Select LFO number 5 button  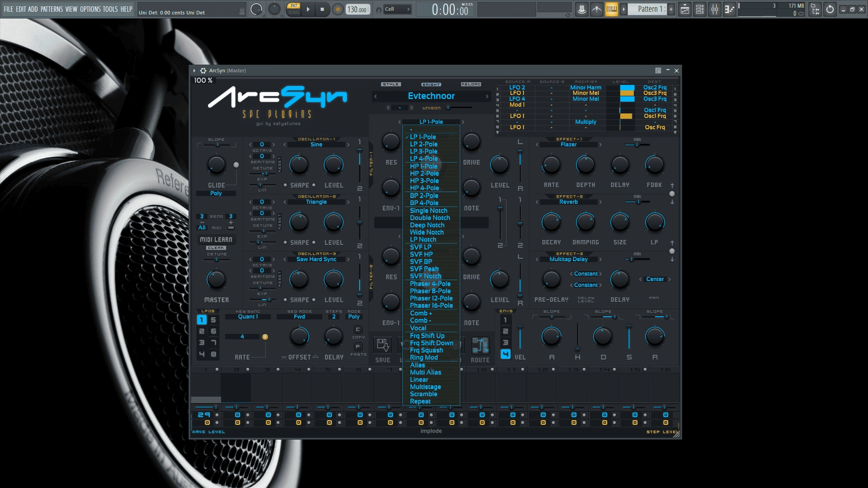pos(213,320)
